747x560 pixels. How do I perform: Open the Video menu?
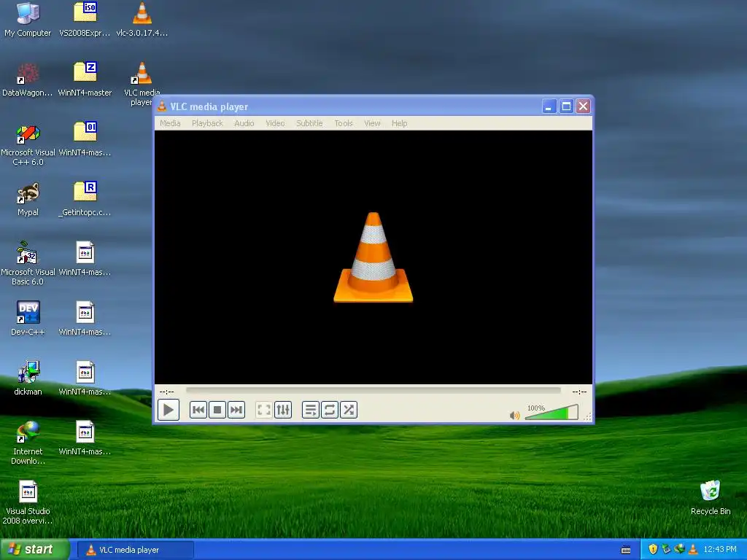(275, 122)
